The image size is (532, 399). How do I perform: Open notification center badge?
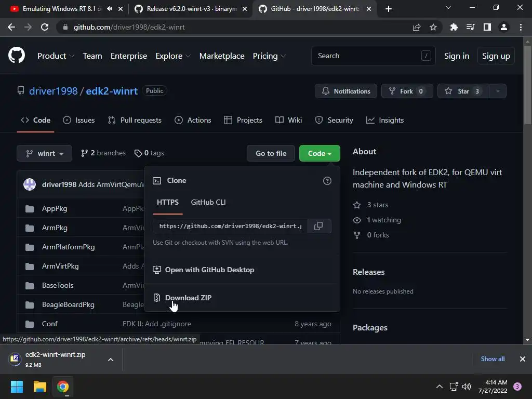pyautogui.click(x=517, y=387)
